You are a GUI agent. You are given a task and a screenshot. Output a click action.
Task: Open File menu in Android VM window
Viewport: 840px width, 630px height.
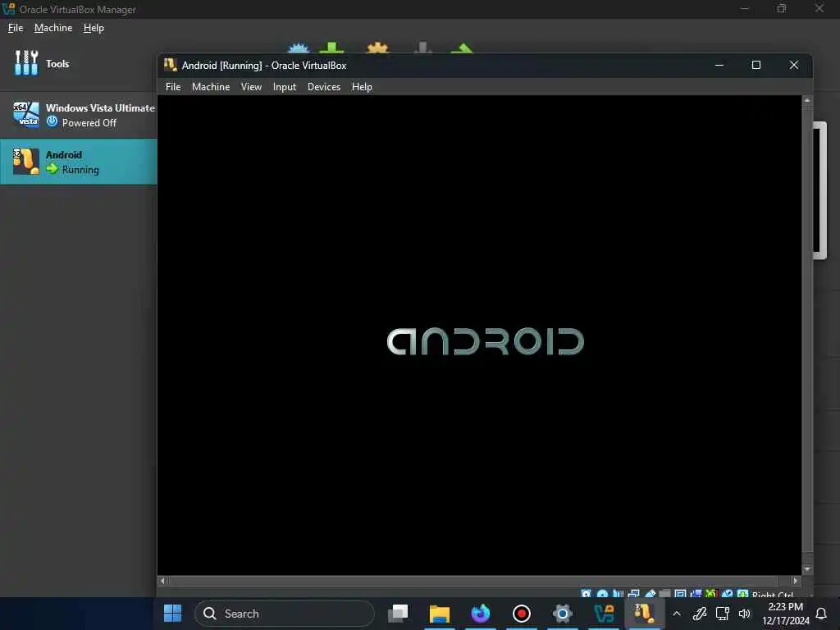(x=173, y=87)
